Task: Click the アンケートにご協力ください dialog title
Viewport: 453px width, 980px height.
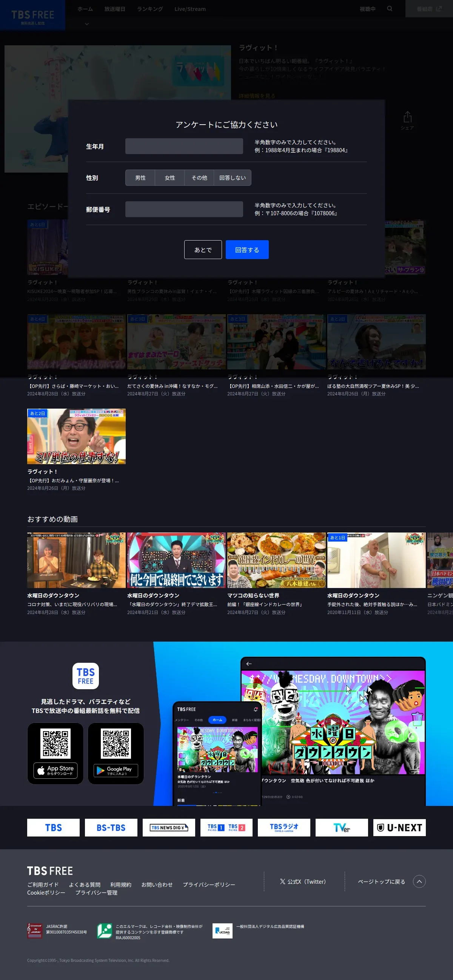Action: (226, 124)
